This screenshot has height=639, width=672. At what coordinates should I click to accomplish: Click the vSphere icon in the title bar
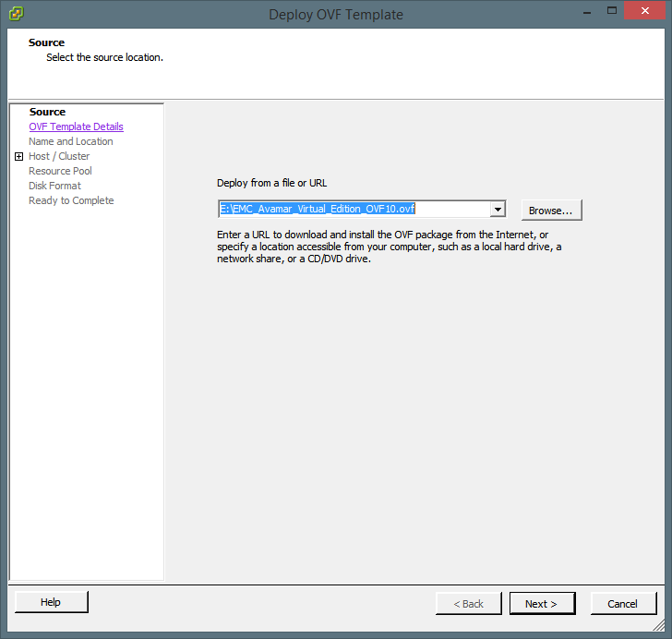[16, 14]
